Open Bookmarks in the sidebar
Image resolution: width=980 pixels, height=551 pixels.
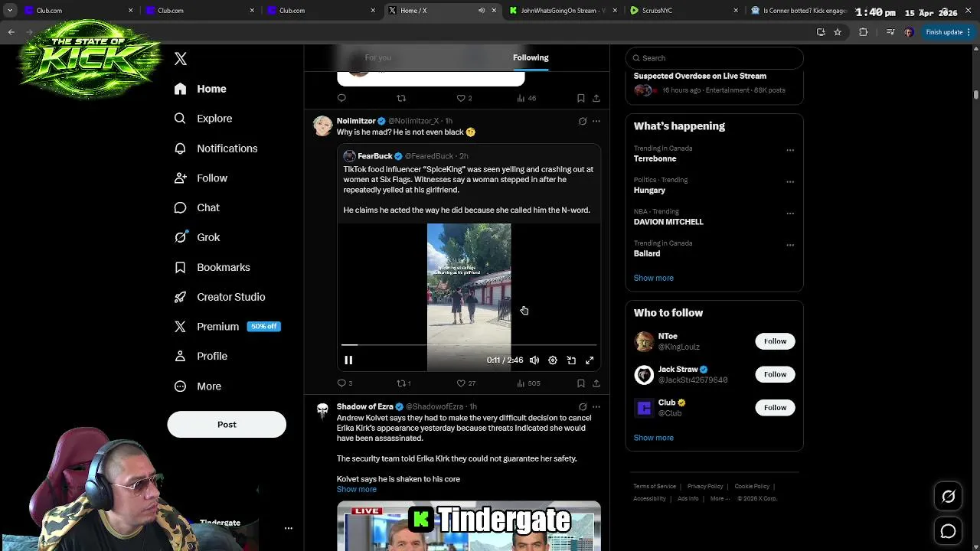[x=212, y=267]
